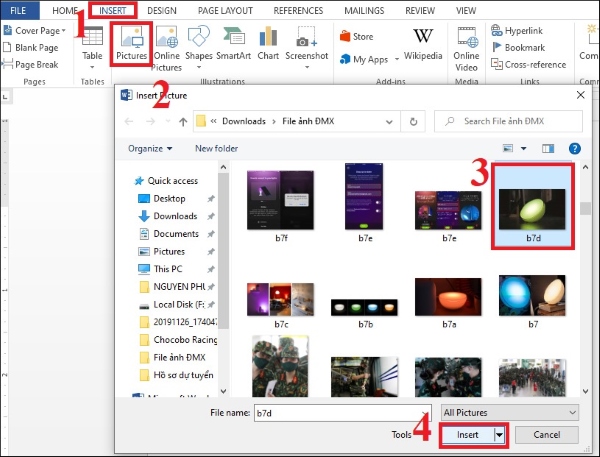
Task: Select Downloads in the navigation pane
Action: (175, 216)
